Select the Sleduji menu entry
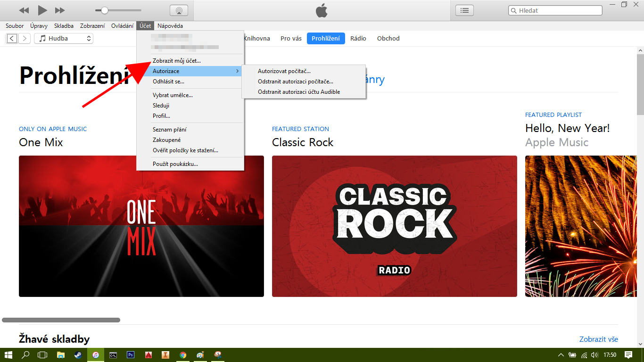644x362 pixels. click(190, 106)
